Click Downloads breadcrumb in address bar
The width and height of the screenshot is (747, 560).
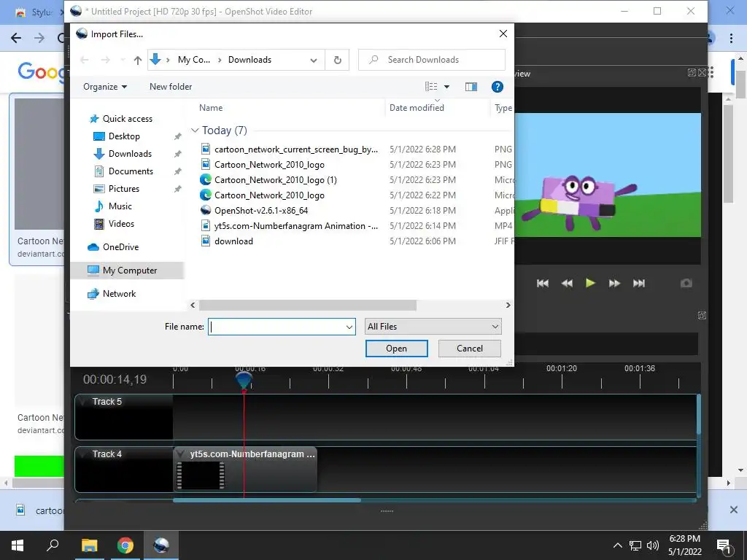(249, 60)
